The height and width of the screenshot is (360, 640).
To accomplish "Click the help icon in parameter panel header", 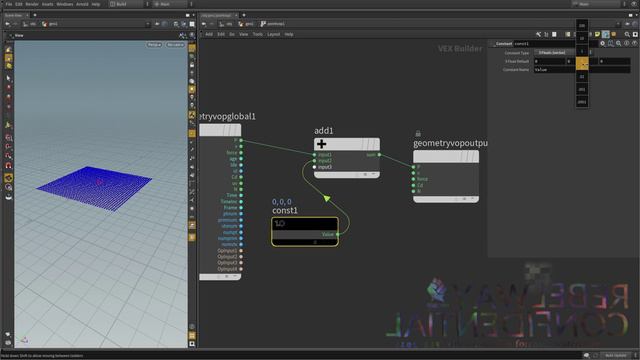I will 635,43.
